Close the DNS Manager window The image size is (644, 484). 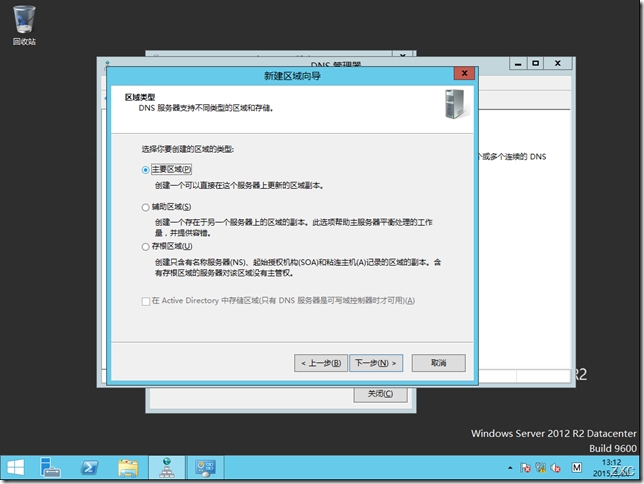coord(558,63)
